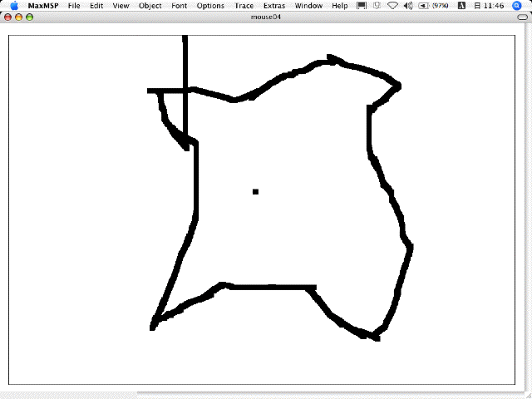Screen dimensions: 532x399
Task: Click the battery 97% indicator
Action: coord(433,6)
